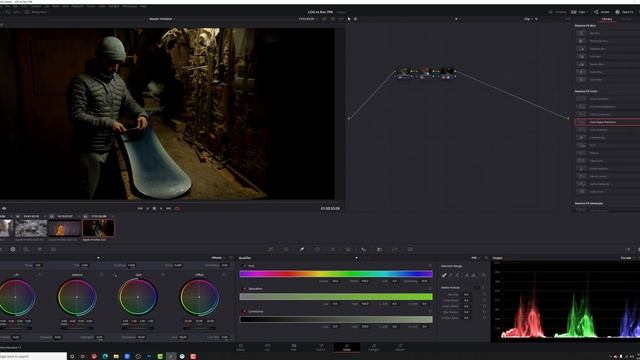
Task: Click the play button under viewer
Action: (161, 209)
